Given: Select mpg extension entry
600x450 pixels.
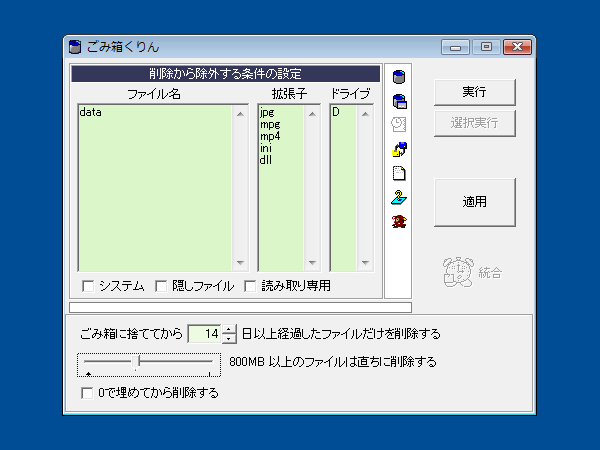Looking at the screenshot, I should pyautogui.click(x=270, y=124).
